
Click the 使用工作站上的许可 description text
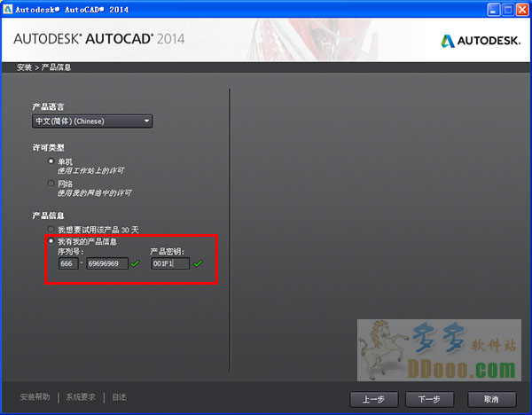click(90, 170)
